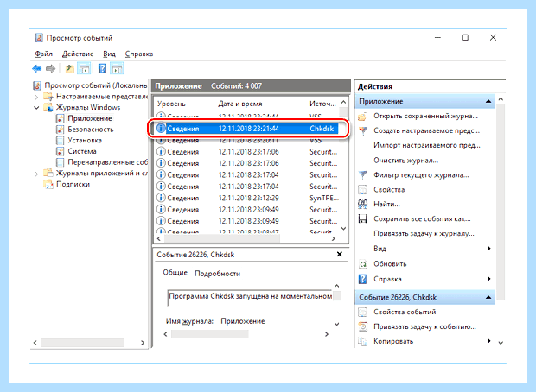Open the Действие menu
Image resolution: width=536 pixels, height=392 pixels.
tap(78, 54)
